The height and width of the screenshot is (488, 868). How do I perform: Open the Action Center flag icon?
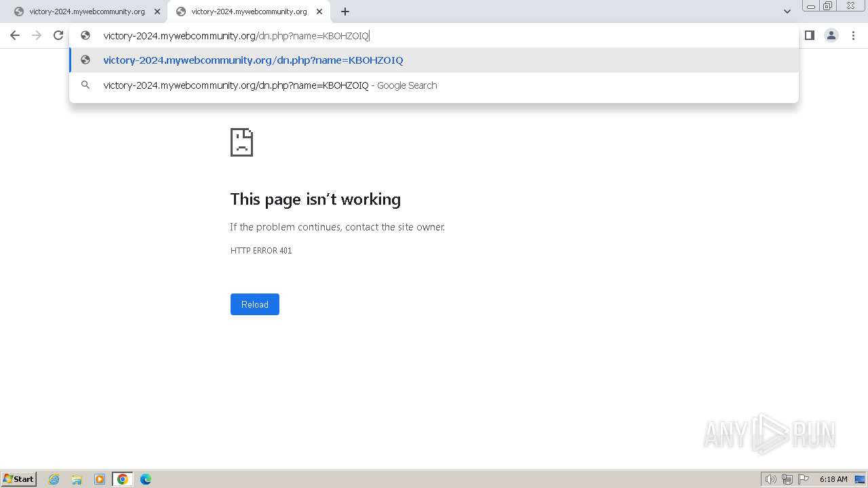pos(804,479)
